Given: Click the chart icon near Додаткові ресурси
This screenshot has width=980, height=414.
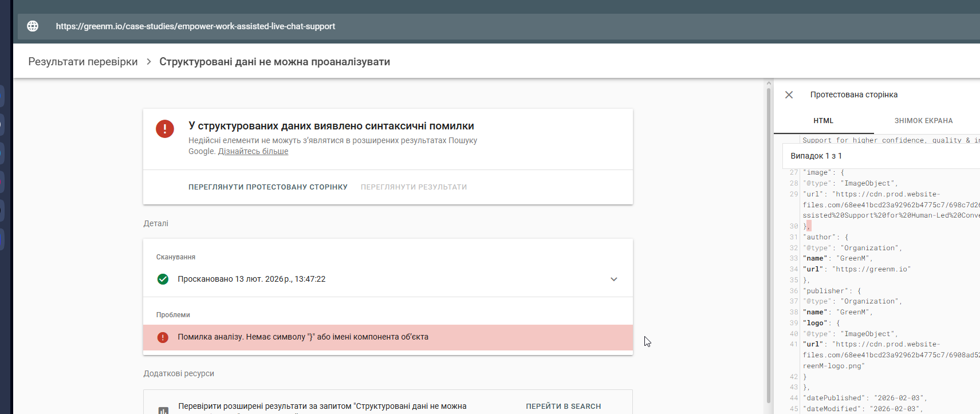Looking at the screenshot, I should 163,409.
